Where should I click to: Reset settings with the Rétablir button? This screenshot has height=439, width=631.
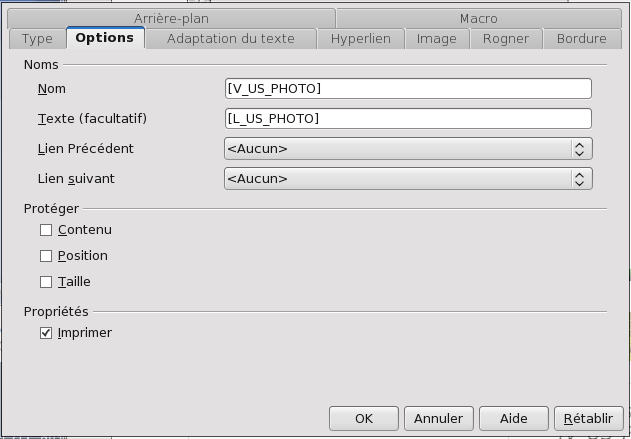click(x=589, y=418)
